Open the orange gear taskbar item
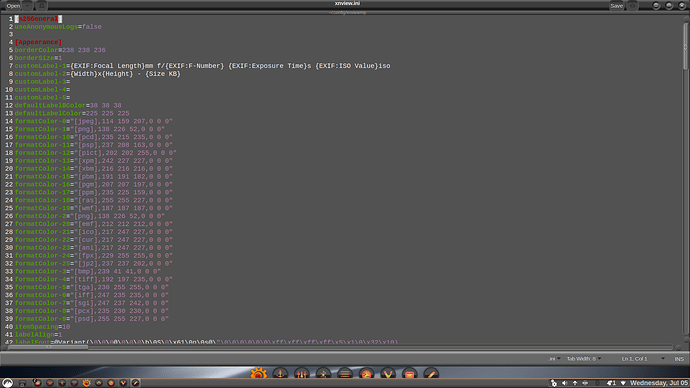This screenshot has height=388, width=690. click(87, 383)
